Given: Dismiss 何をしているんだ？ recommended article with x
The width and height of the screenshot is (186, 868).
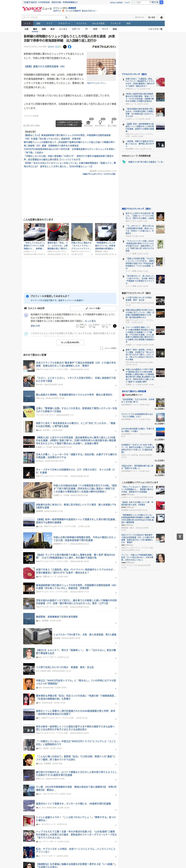Looking at the screenshot, I should (44, 254).
